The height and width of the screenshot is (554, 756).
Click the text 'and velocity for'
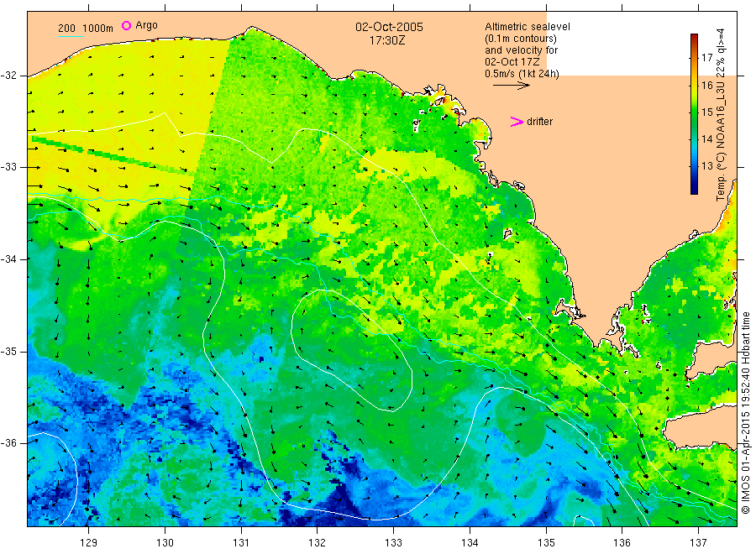521,50
